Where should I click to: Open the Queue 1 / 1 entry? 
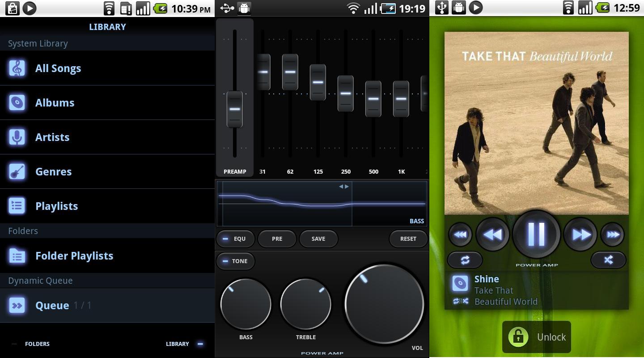pyautogui.click(x=107, y=305)
